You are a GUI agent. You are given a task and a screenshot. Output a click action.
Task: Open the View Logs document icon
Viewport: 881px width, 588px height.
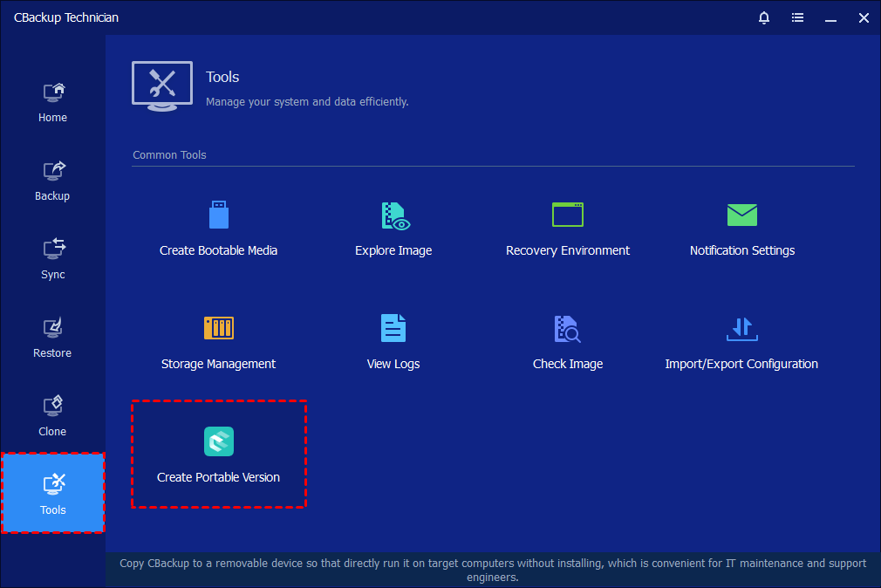393,328
